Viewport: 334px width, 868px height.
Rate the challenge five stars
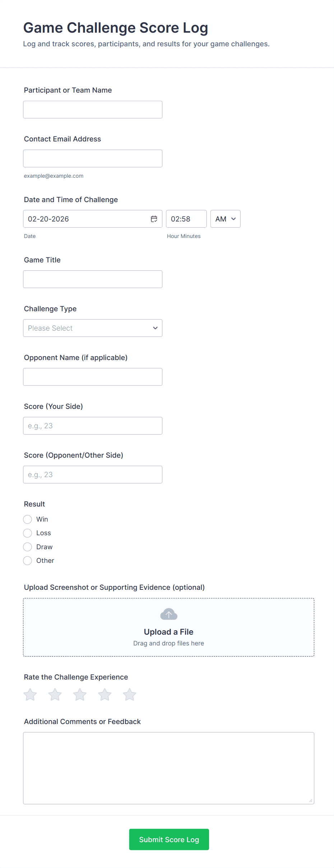point(129,695)
